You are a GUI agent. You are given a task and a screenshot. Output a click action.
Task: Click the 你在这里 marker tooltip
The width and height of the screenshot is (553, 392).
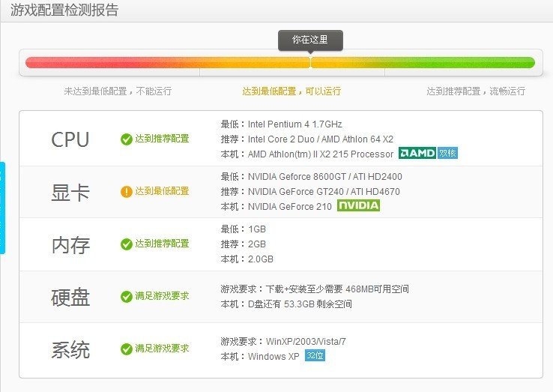click(x=310, y=40)
